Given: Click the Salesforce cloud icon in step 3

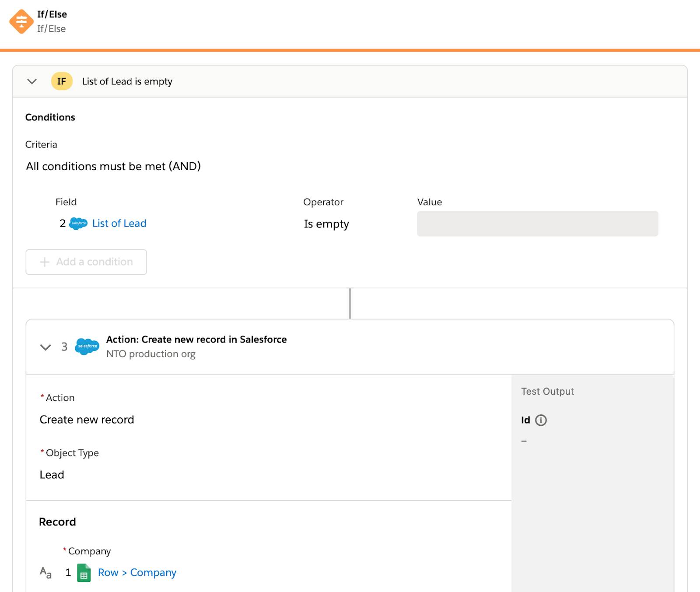Looking at the screenshot, I should coord(87,347).
